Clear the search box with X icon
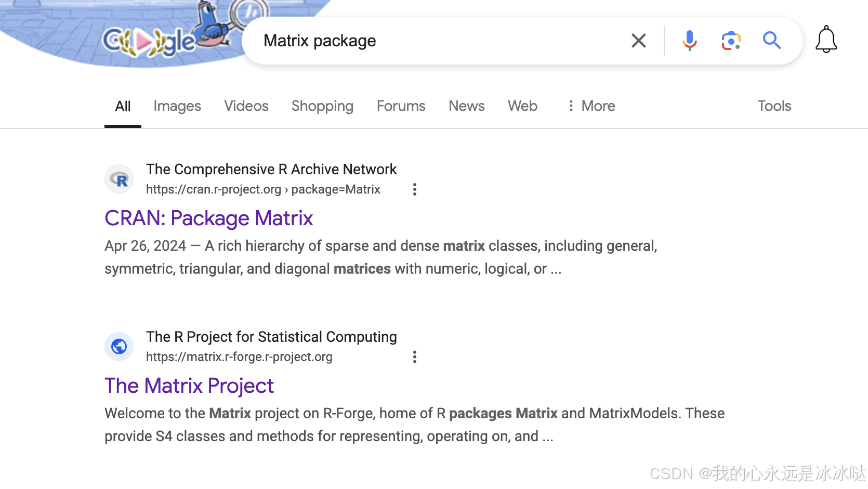This screenshot has width=868, height=489. point(638,41)
